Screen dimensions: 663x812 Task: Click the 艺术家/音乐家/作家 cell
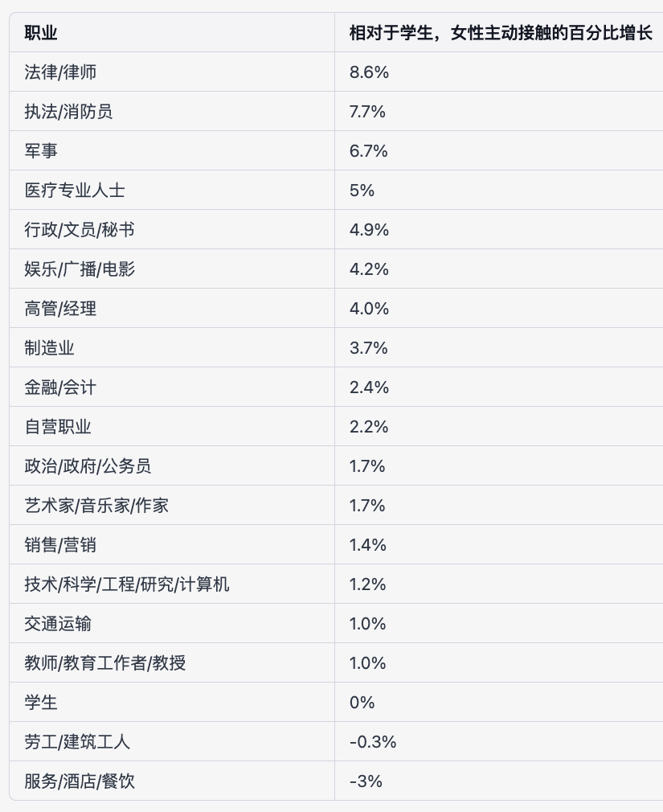(96, 506)
